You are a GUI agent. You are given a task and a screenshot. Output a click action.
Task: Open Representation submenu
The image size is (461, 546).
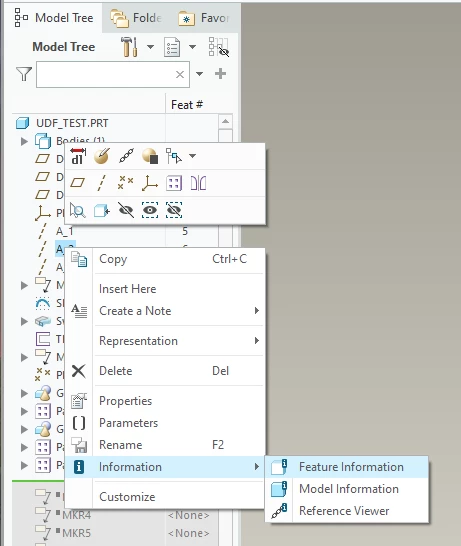(x=165, y=341)
